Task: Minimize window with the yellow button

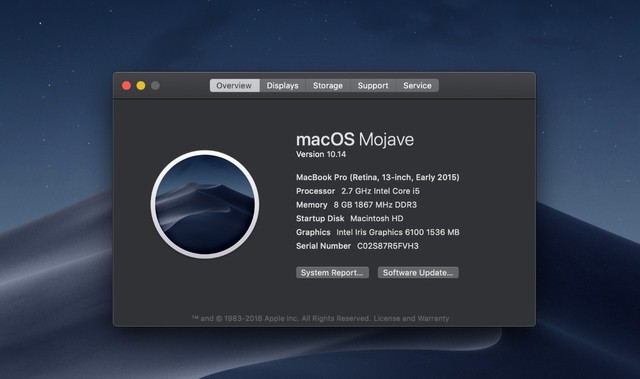Action: click(141, 85)
